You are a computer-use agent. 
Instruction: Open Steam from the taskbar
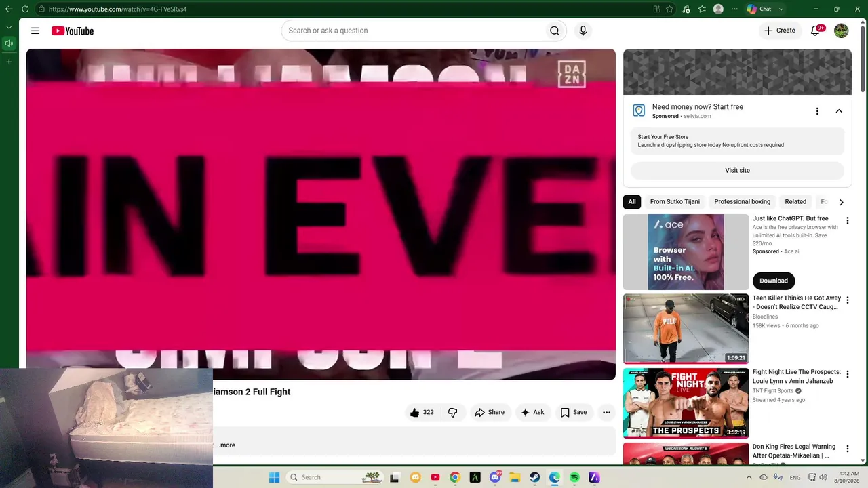click(x=534, y=477)
